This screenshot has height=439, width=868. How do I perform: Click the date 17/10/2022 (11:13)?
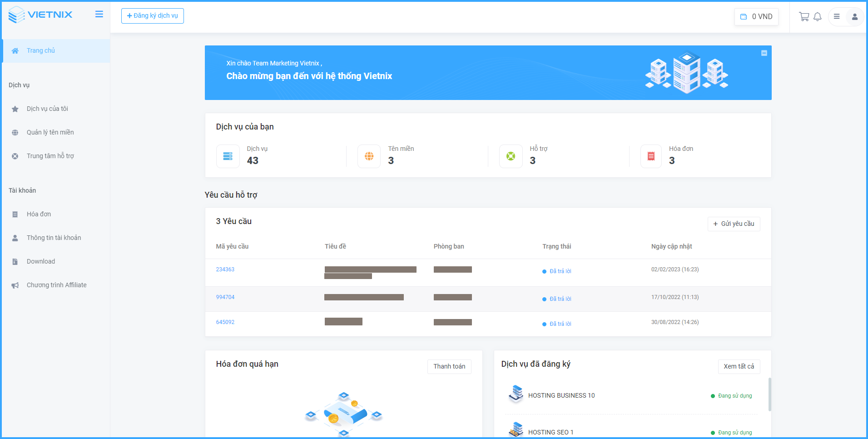[x=675, y=297]
